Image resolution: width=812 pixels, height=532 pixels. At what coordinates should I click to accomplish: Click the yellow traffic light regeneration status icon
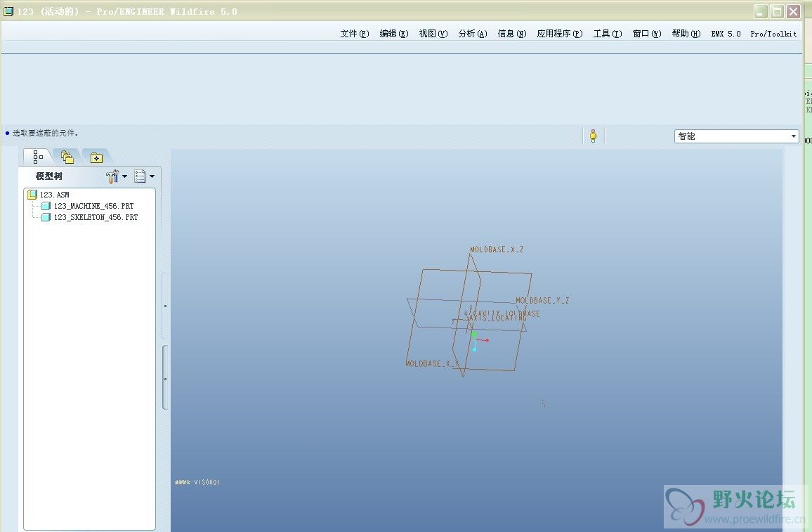(x=593, y=136)
